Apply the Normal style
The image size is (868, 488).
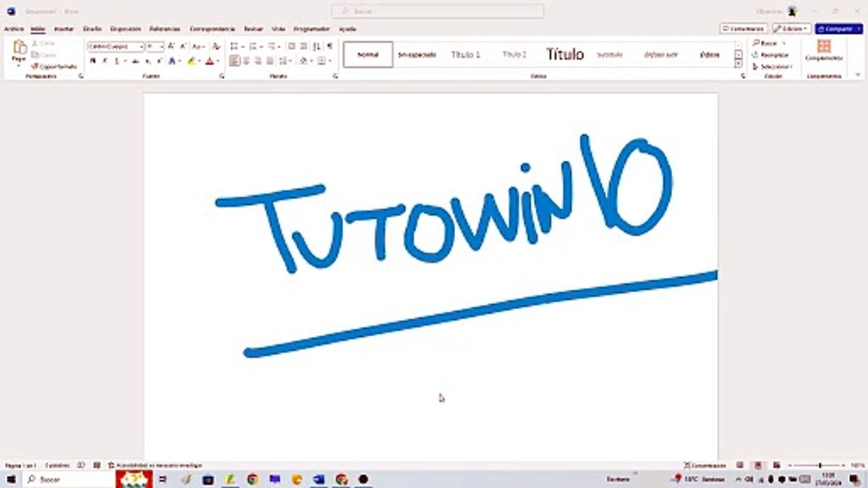(x=368, y=54)
